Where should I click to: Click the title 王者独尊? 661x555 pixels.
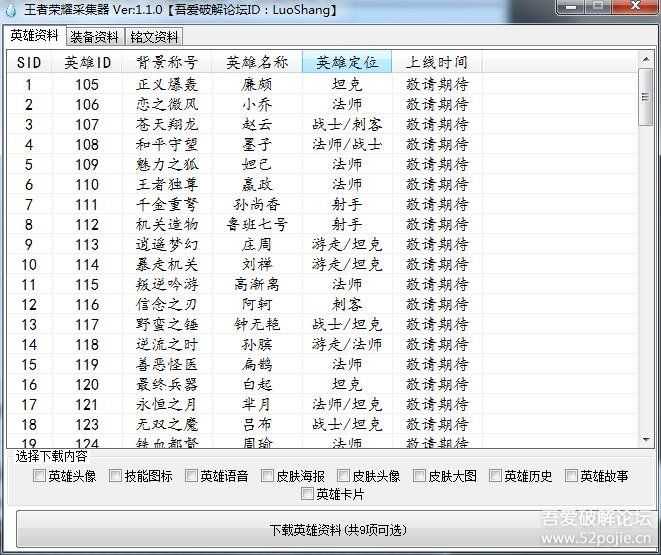(167, 185)
